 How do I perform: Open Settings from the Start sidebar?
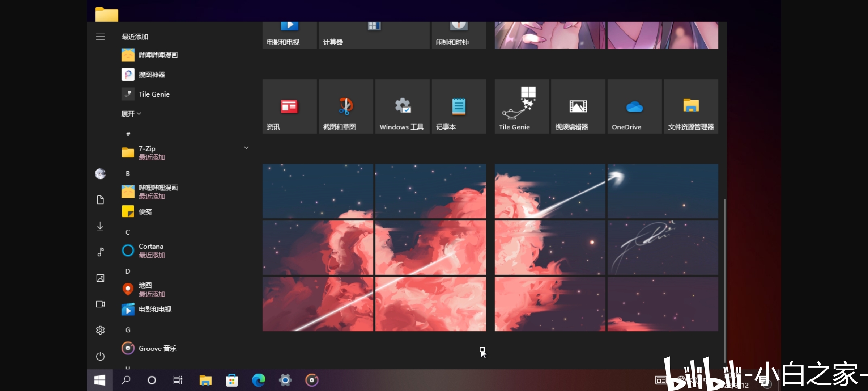pos(100,330)
